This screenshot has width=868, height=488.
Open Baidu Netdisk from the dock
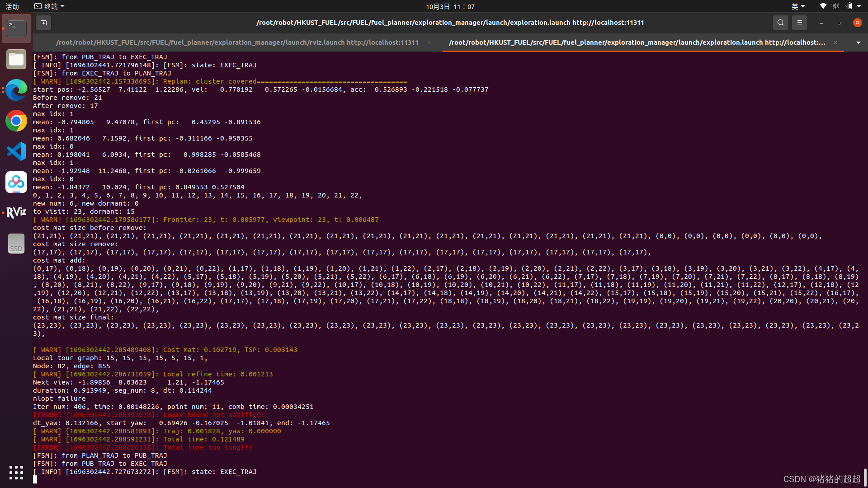16,182
